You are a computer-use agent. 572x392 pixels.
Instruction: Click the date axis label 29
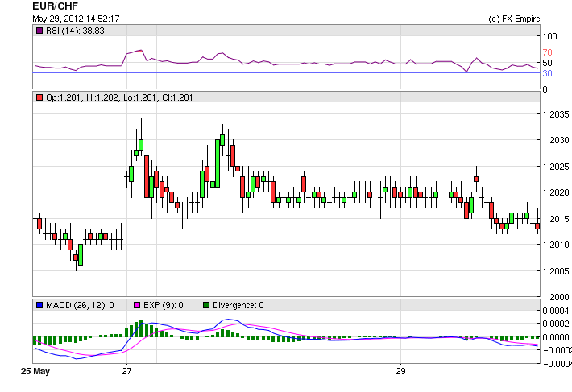(400, 372)
